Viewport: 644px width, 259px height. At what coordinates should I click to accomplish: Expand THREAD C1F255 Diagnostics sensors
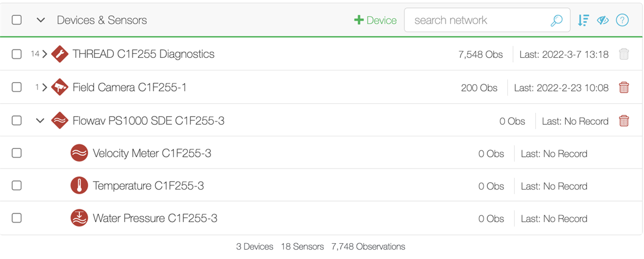tap(45, 54)
